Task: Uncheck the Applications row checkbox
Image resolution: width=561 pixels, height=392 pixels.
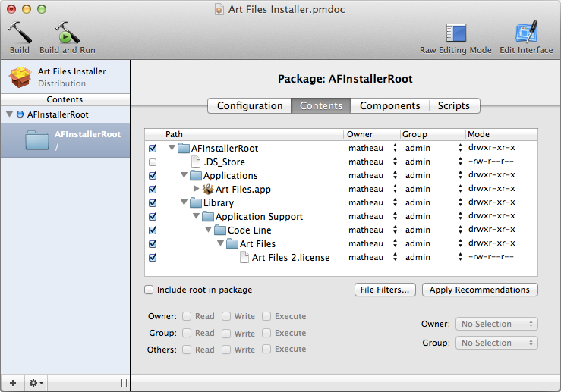Action: (x=153, y=175)
